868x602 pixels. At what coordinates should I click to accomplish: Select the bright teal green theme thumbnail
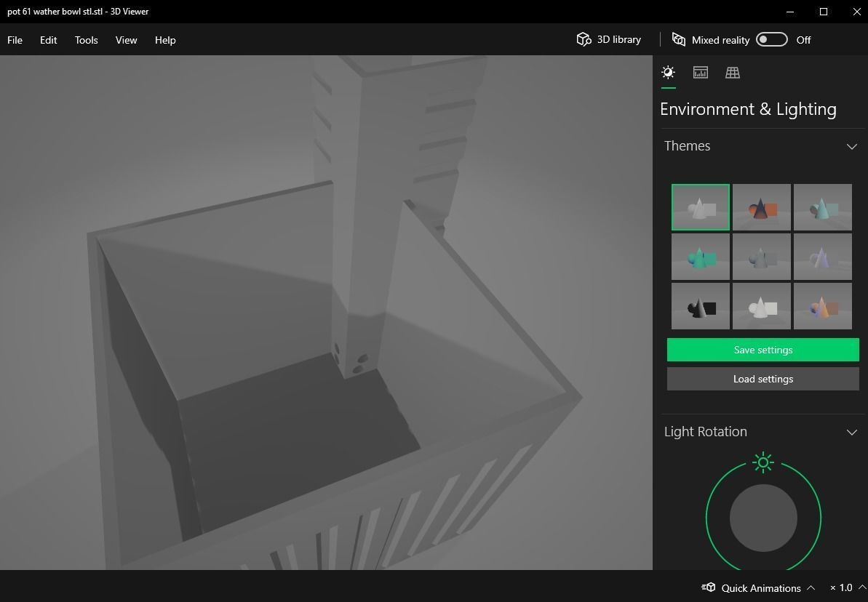point(700,256)
